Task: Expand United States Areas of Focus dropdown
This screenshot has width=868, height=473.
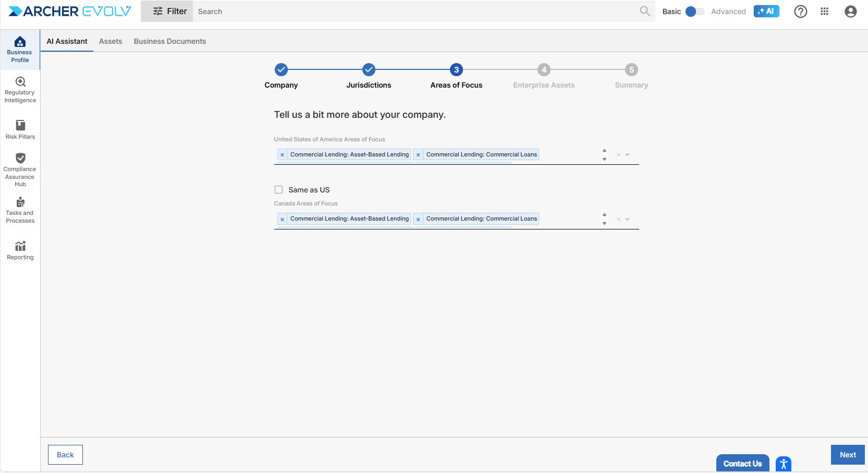Action: click(x=628, y=155)
